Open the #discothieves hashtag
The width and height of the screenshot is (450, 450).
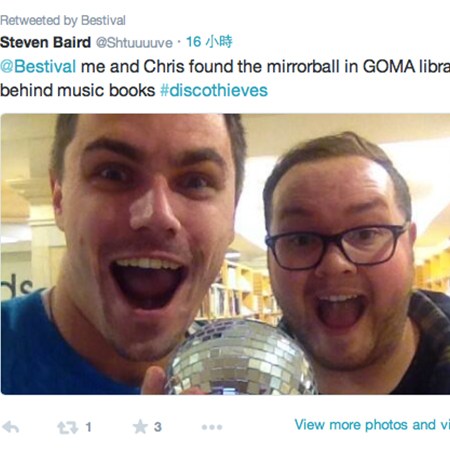coord(214,90)
